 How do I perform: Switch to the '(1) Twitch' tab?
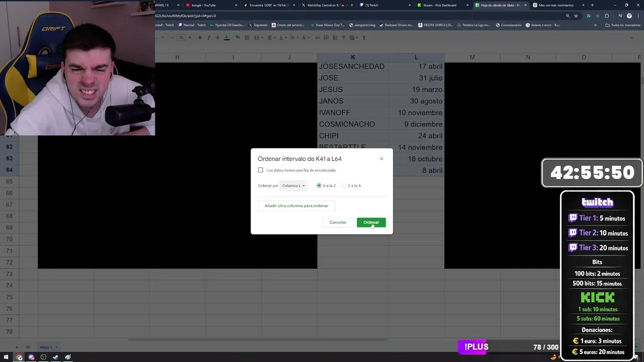385,5
